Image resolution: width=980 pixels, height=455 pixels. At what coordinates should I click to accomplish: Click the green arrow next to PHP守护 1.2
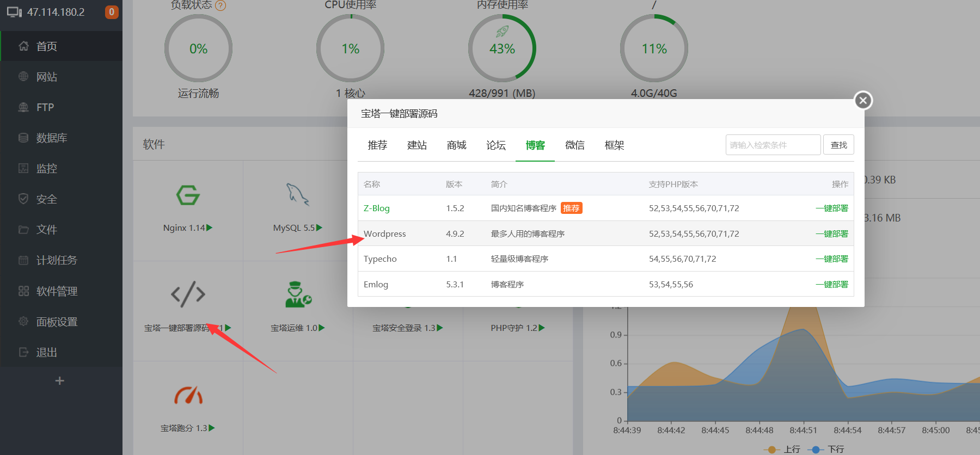click(542, 328)
